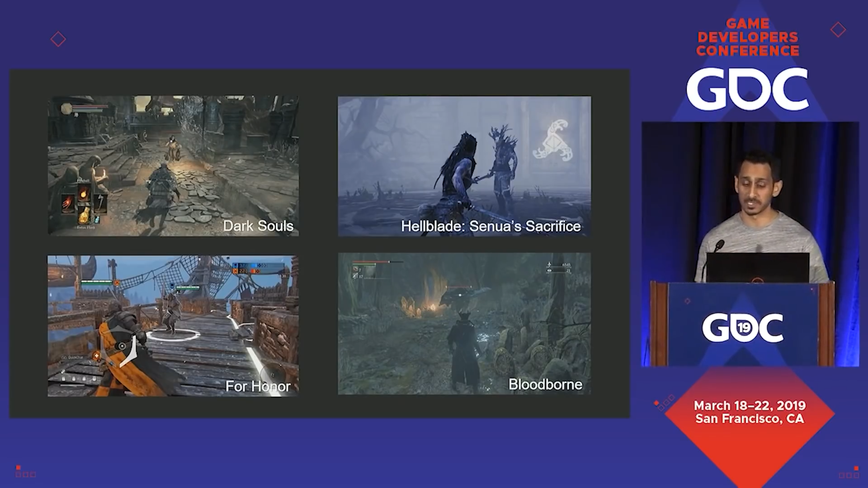Click the Bloodborne caption label
This screenshot has height=488, width=868.
coord(545,385)
